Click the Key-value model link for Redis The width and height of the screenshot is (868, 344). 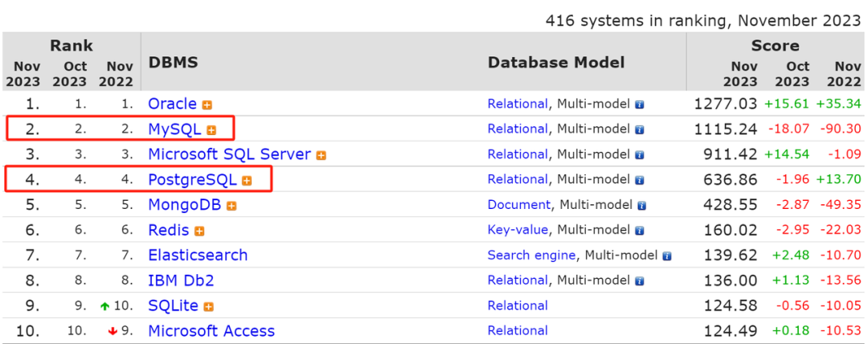[x=518, y=230]
